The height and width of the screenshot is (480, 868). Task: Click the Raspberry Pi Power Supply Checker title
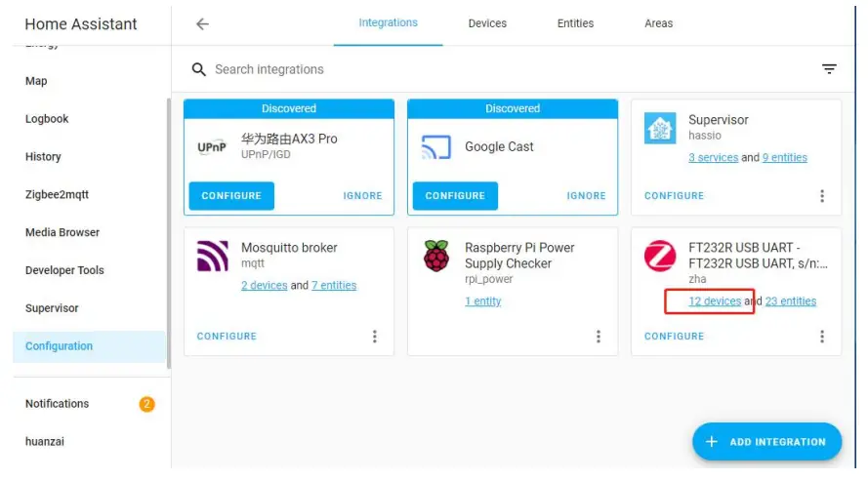[x=519, y=256]
